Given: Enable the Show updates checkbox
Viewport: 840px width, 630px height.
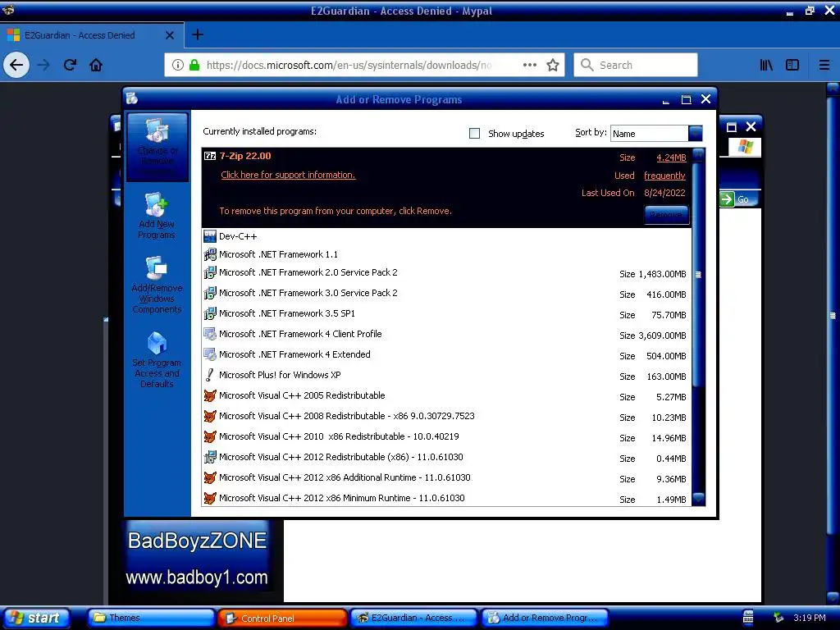Looking at the screenshot, I should point(475,134).
